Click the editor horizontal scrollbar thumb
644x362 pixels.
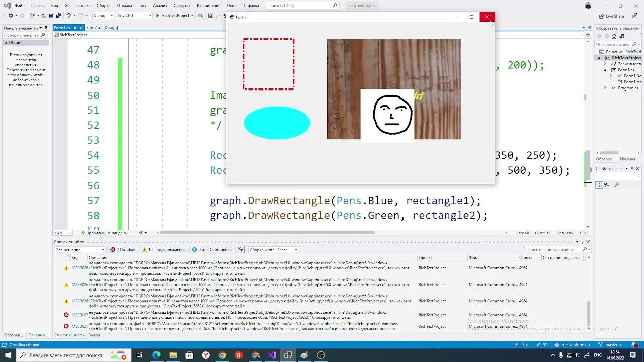(x=268, y=233)
